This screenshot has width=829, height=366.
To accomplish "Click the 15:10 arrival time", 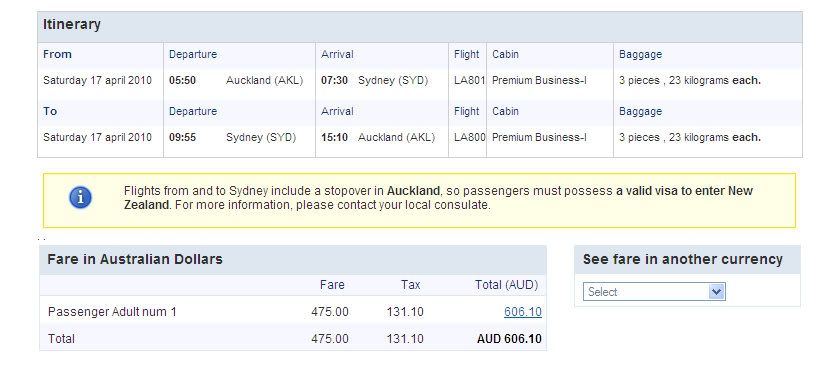I will 334,138.
